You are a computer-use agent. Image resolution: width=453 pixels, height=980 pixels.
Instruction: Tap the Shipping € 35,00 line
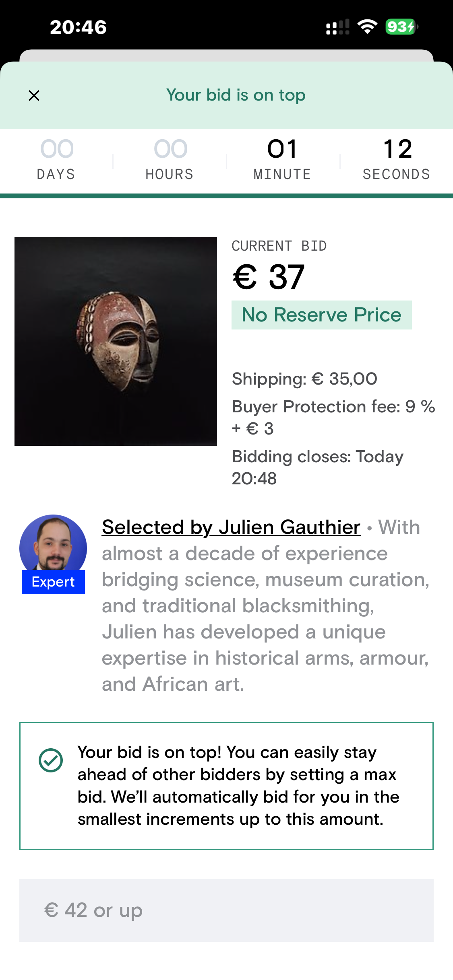tap(304, 379)
